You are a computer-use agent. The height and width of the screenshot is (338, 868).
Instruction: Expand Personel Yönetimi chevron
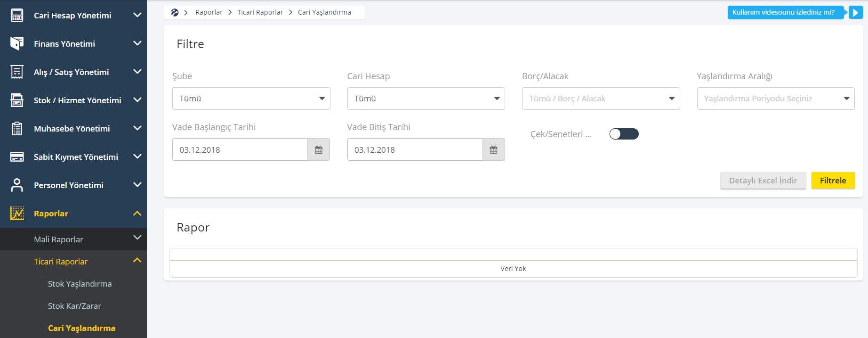(x=137, y=185)
